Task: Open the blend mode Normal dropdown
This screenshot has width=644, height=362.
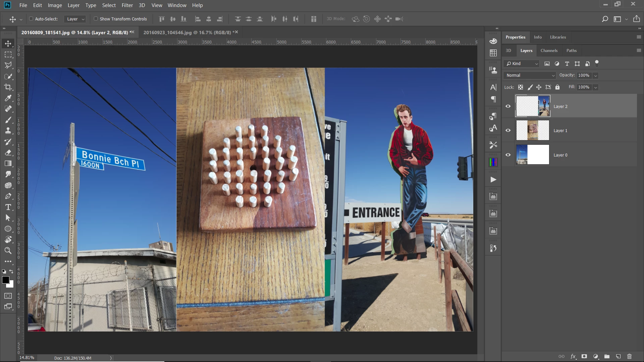Action: click(530, 75)
